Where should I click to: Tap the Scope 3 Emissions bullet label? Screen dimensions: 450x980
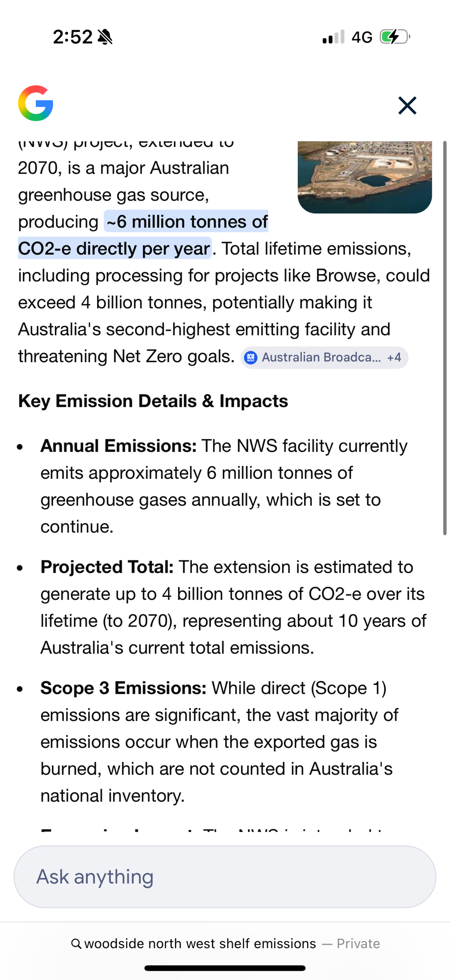pos(123,688)
